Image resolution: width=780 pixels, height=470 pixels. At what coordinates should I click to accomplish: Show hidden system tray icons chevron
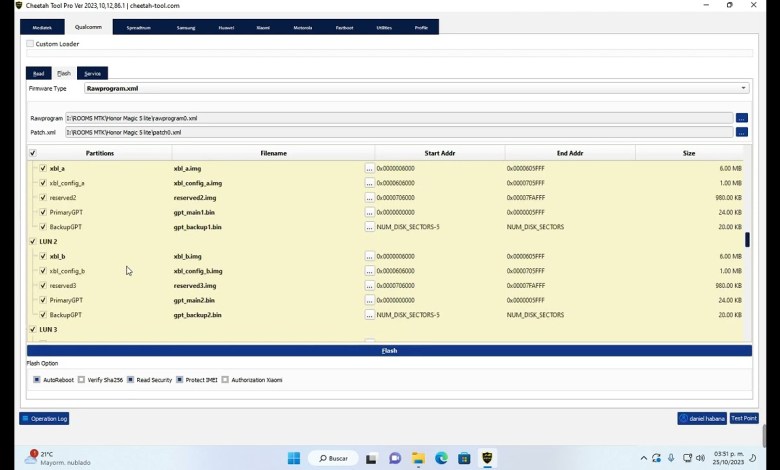(x=644, y=458)
